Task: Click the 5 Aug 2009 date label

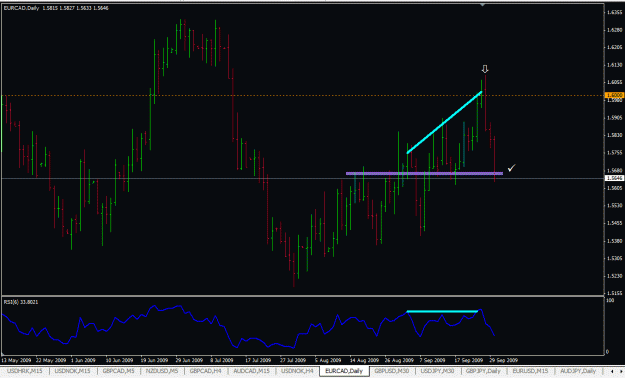Action: point(328,360)
